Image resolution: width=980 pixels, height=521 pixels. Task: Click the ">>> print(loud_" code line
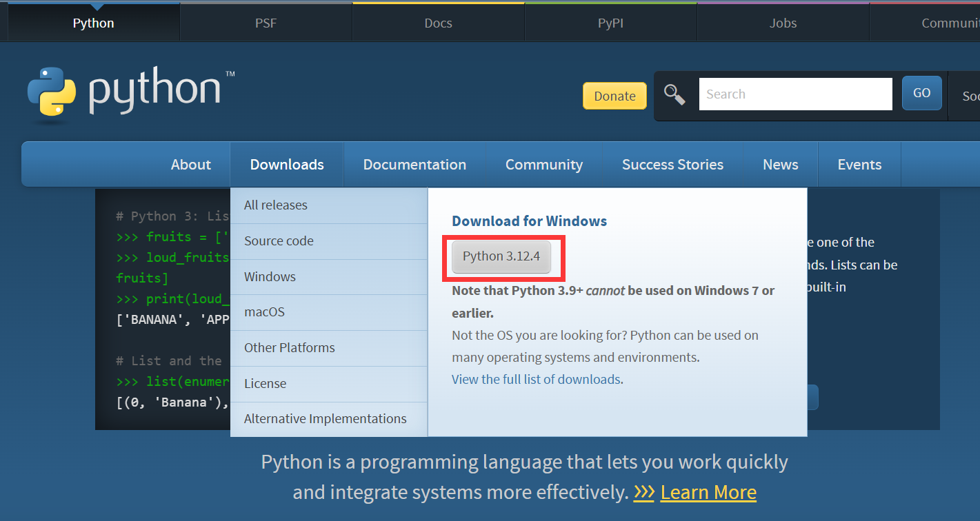point(172,298)
